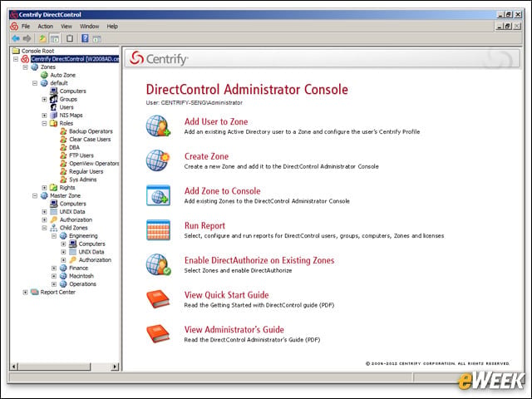Select the Sys Admins role
Image resolution: width=532 pixels, height=399 pixels.
[x=83, y=180]
